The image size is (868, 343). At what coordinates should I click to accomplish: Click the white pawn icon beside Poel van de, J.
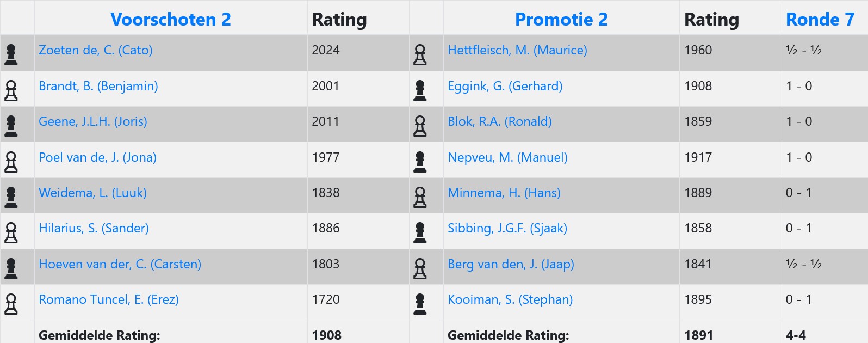(x=11, y=162)
